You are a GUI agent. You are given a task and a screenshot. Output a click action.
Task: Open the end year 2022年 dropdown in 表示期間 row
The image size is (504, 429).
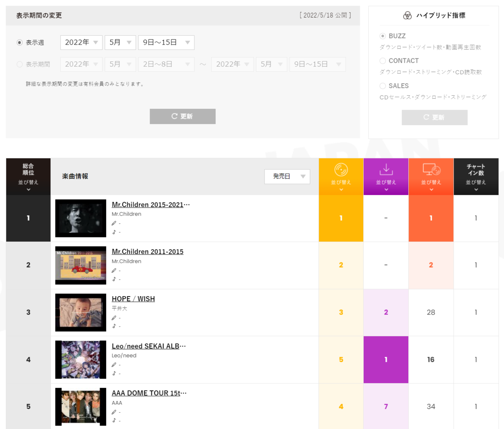coord(233,64)
